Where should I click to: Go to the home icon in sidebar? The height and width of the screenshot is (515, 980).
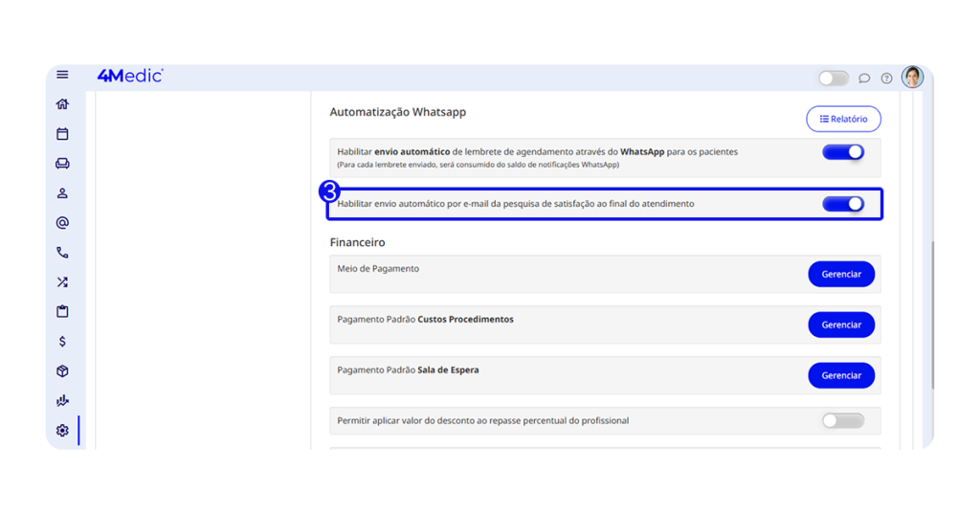pyautogui.click(x=62, y=104)
